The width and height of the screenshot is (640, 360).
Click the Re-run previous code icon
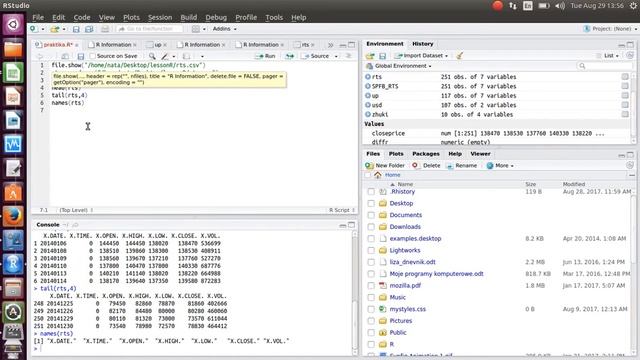(x=289, y=56)
